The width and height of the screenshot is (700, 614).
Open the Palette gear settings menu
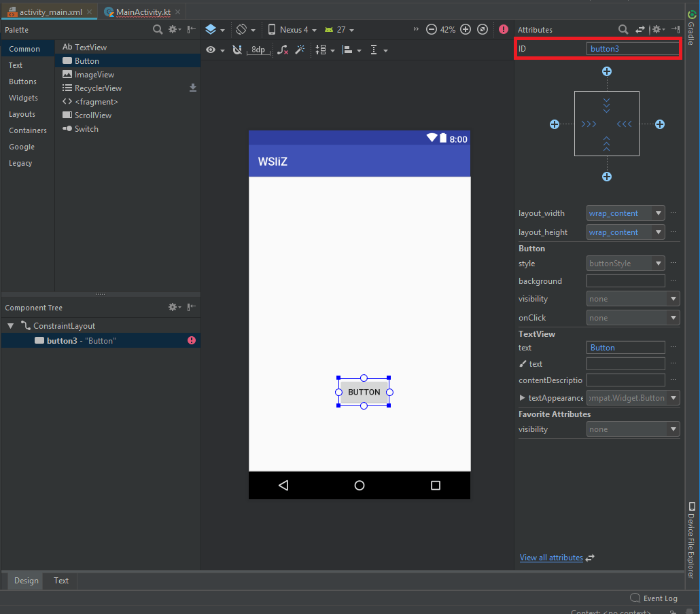click(x=174, y=29)
